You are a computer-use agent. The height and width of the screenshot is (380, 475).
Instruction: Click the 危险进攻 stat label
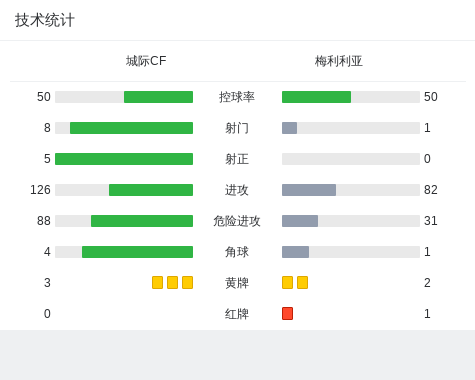pos(237,221)
